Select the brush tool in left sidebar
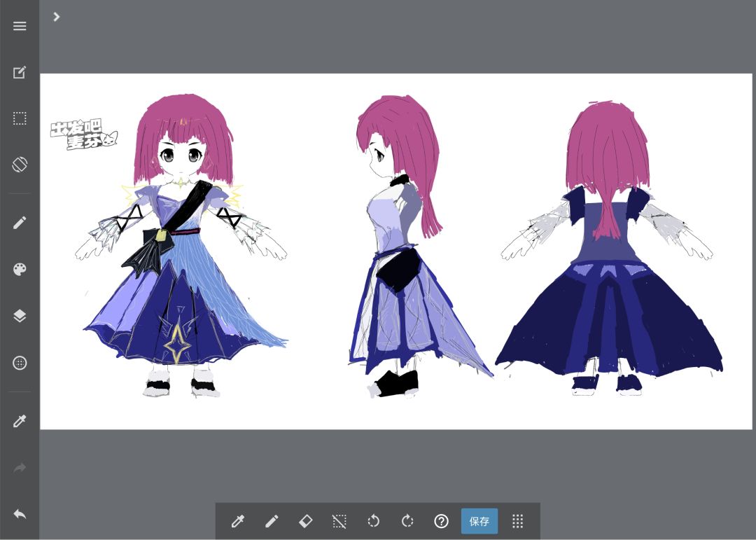Screen dimensions: 756x540 point(20,223)
